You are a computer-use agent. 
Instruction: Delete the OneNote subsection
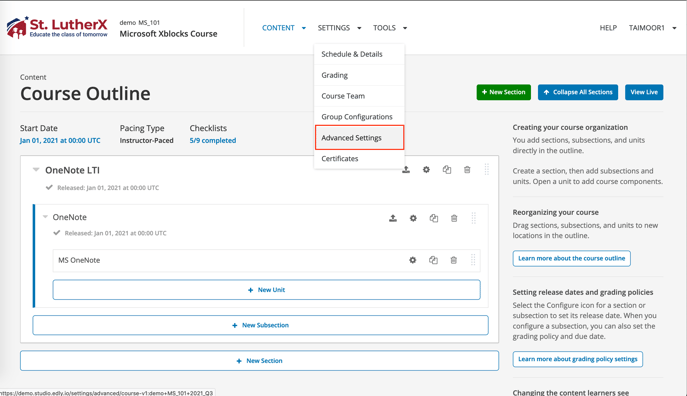pos(454,218)
